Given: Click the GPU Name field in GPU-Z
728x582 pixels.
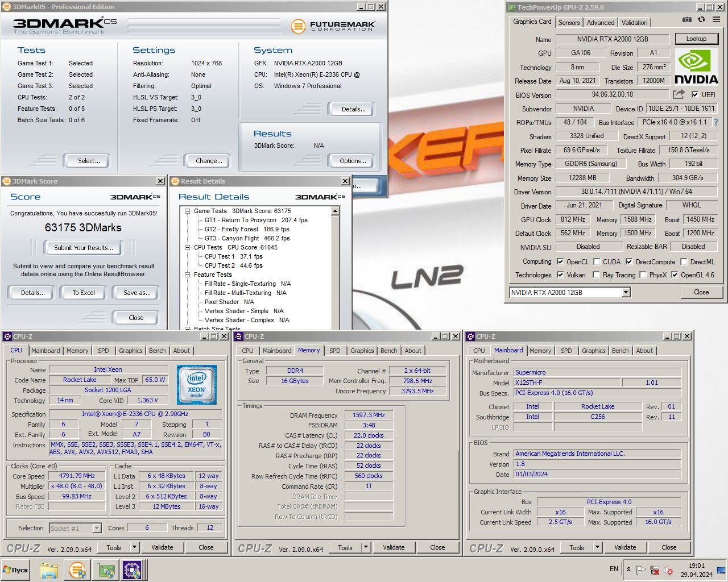Looking at the screenshot, I should click(612, 39).
